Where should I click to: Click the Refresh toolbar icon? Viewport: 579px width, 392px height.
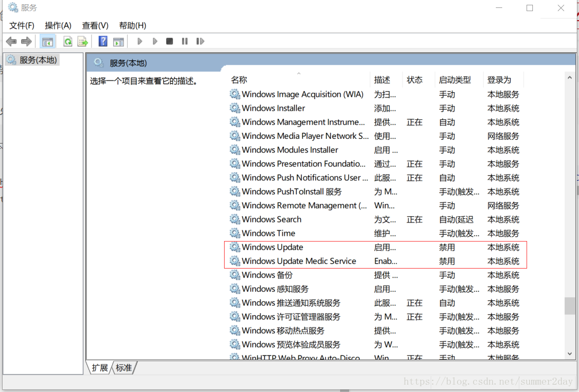pyautogui.click(x=68, y=41)
